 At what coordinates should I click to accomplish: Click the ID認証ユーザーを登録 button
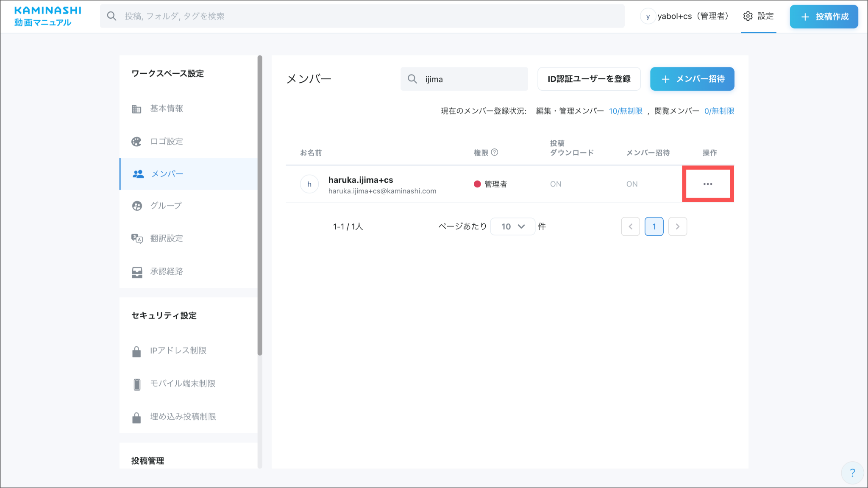pos(588,79)
